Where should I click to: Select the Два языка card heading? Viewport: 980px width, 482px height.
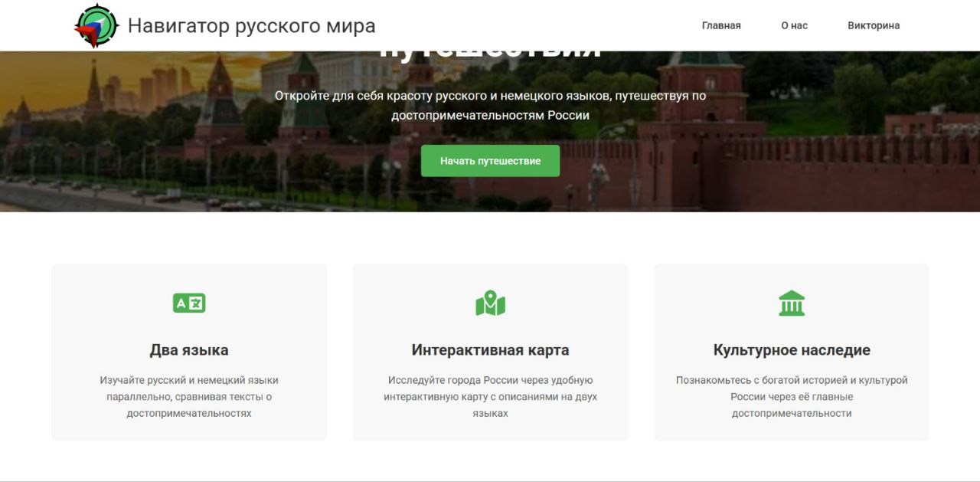(x=189, y=350)
